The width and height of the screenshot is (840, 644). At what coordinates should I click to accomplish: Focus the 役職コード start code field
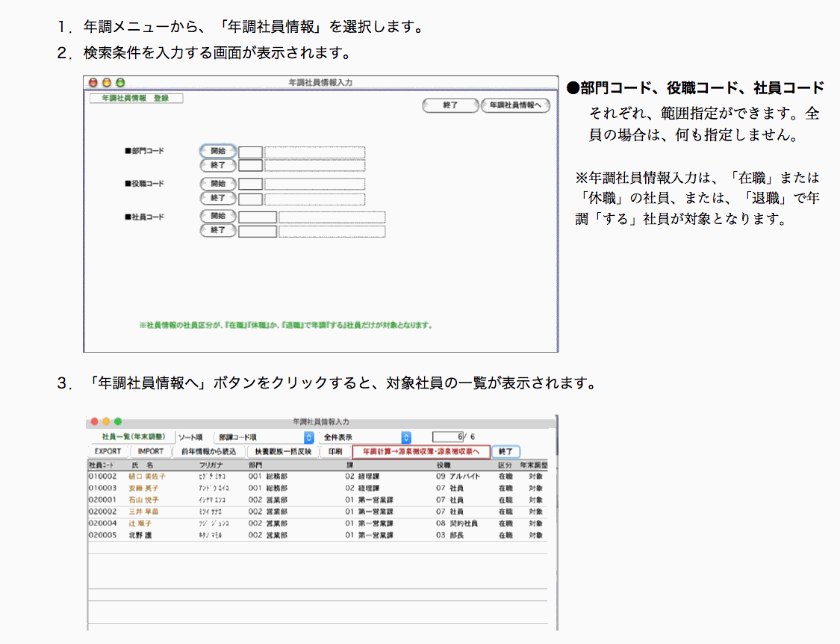pyautogui.click(x=250, y=185)
